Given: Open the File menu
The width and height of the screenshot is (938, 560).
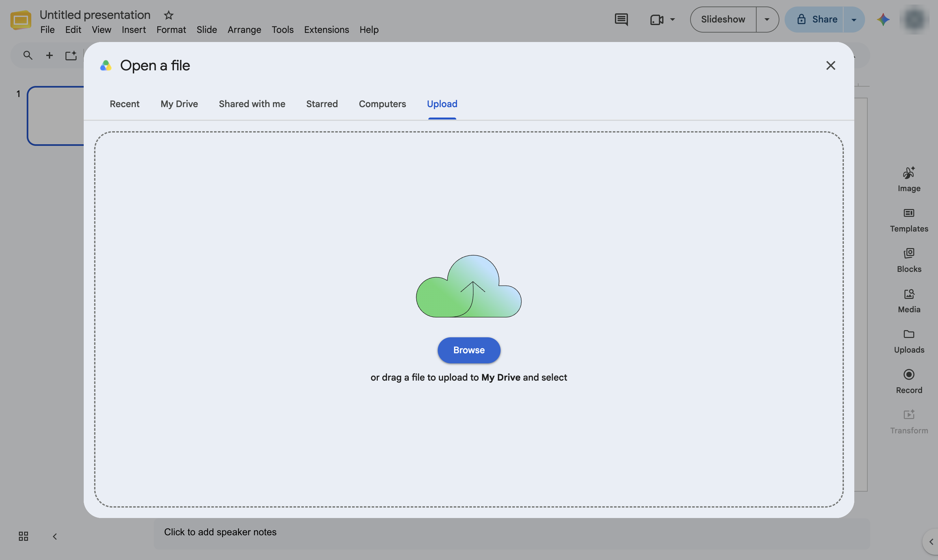Looking at the screenshot, I should coord(47,30).
